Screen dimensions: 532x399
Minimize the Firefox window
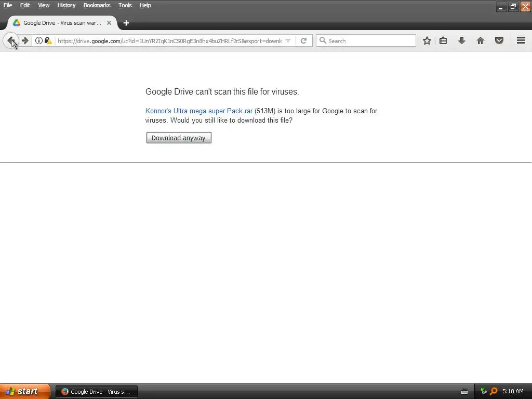click(501, 6)
